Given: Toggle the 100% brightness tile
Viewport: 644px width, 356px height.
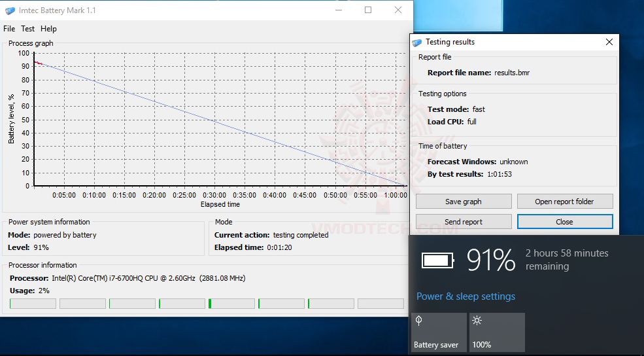Looking at the screenshot, I should [x=497, y=332].
